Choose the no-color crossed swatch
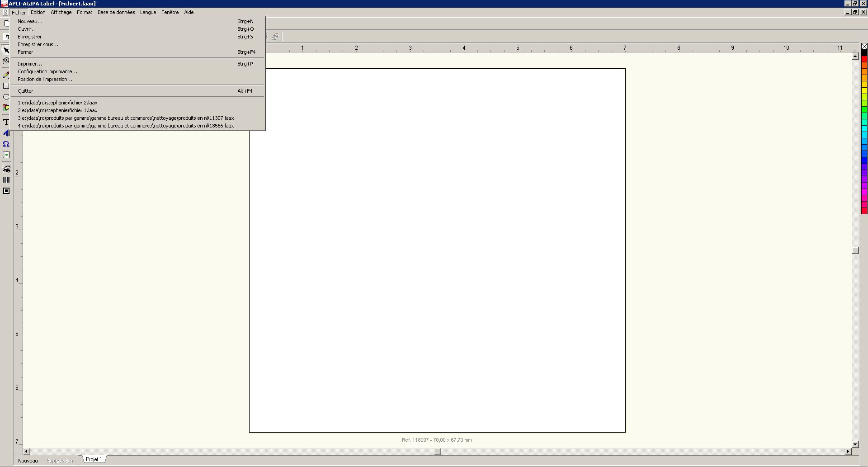The width and height of the screenshot is (868, 467). (864, 47)
